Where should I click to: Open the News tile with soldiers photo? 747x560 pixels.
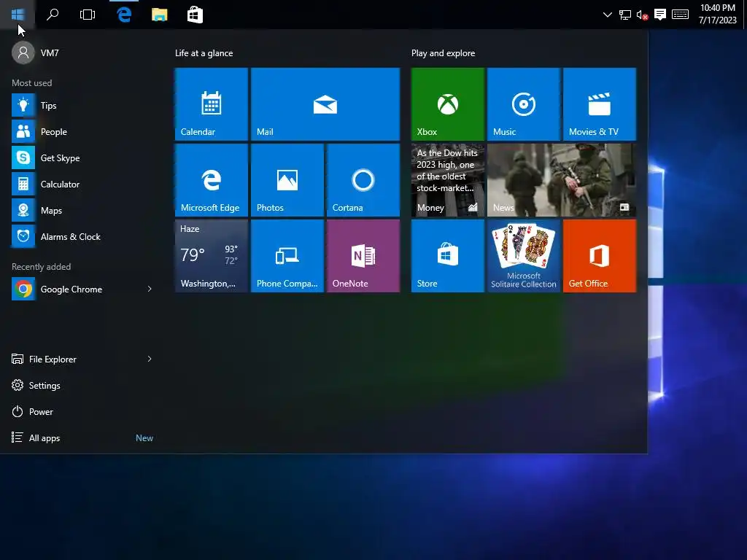[561, 180]
